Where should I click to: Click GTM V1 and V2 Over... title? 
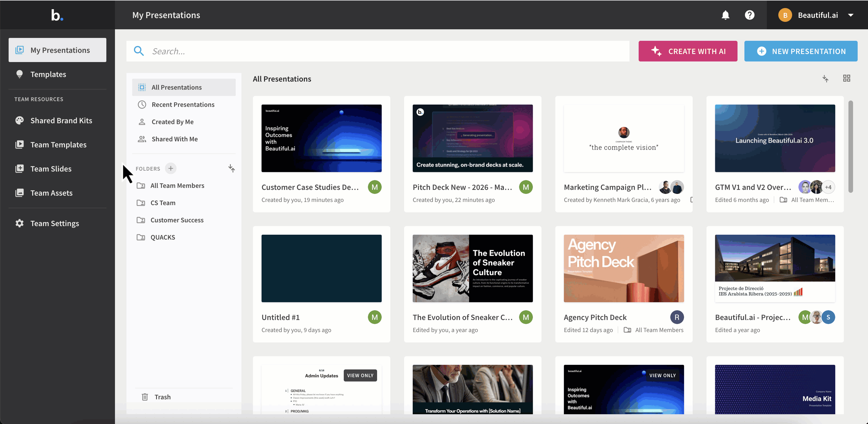753,187
